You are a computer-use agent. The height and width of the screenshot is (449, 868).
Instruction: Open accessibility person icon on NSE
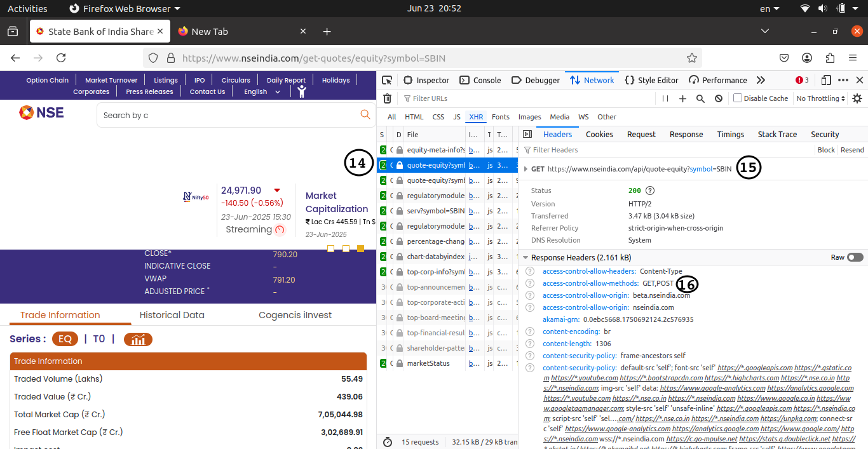tap(302, 91)
